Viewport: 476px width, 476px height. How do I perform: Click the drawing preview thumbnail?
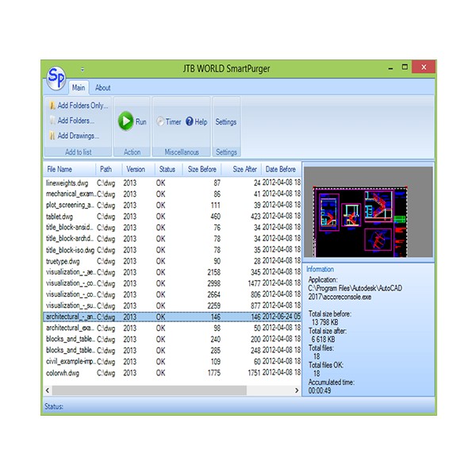[x=368, y=212]
